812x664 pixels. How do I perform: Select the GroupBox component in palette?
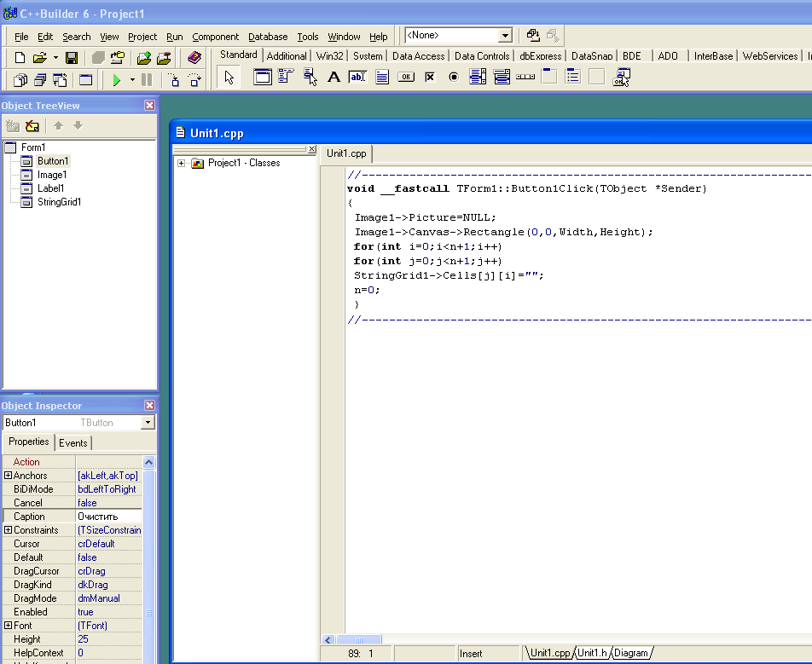pyautogui.click(x=549, y=77)
